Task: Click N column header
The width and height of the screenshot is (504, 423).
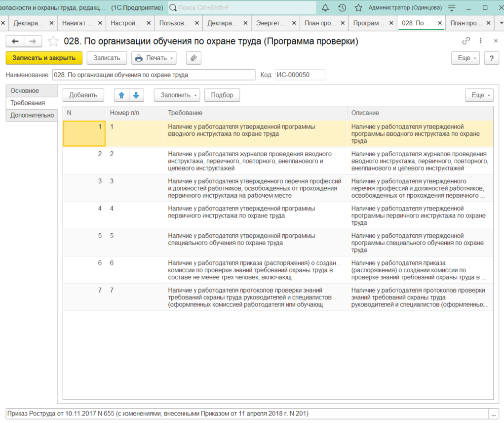Action: click(x=84, y=113)
